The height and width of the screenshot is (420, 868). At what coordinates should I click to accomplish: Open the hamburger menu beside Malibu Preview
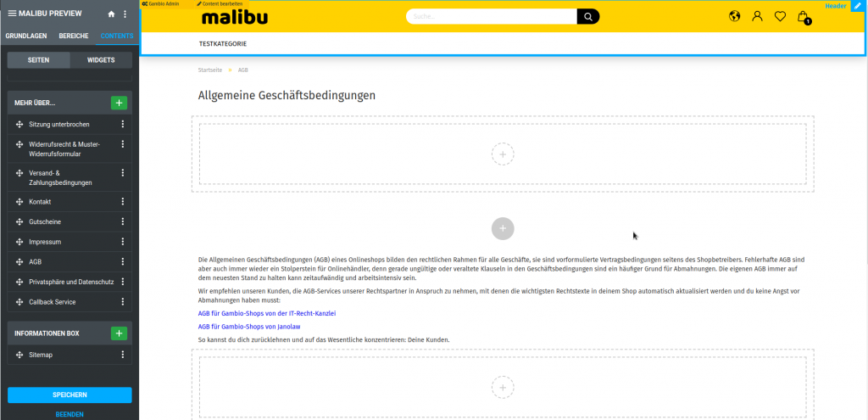pyautogui.click(x=12, y=14)
